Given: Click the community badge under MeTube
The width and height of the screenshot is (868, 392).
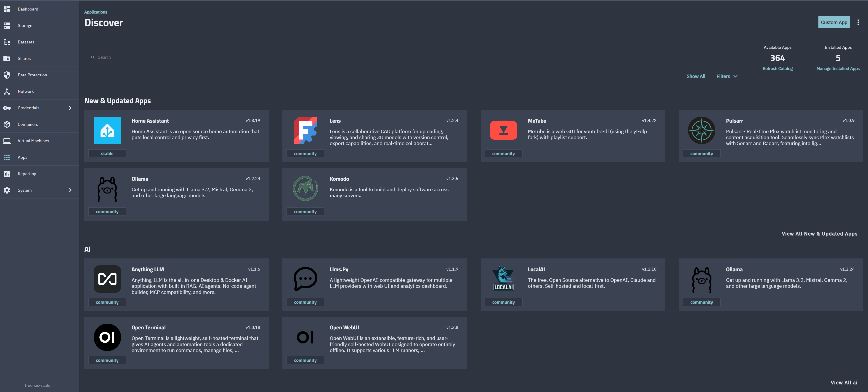Looking at the screenshot, I should pyautogui.click(x=503, y=153).
